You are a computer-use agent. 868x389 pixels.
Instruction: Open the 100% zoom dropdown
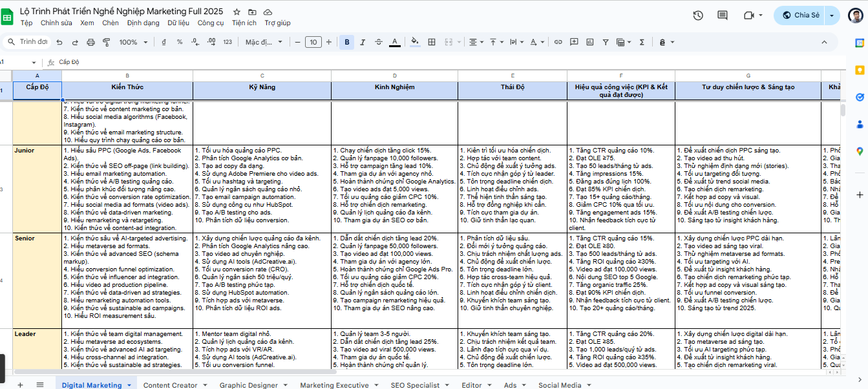(132, 42)
